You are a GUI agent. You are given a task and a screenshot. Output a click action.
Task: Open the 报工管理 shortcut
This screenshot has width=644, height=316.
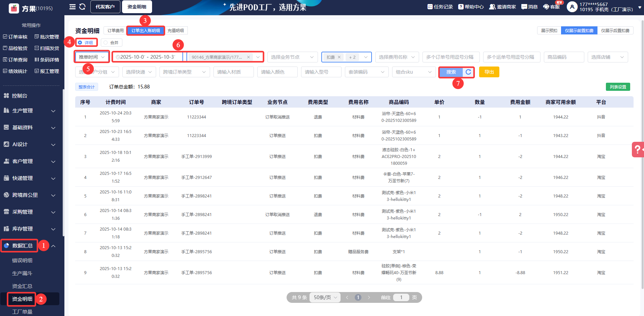pyautogui.click(x=47, y=71)
